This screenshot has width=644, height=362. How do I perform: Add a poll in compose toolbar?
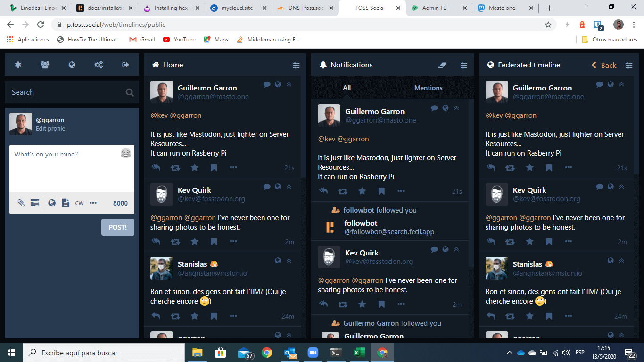[35, 203]
